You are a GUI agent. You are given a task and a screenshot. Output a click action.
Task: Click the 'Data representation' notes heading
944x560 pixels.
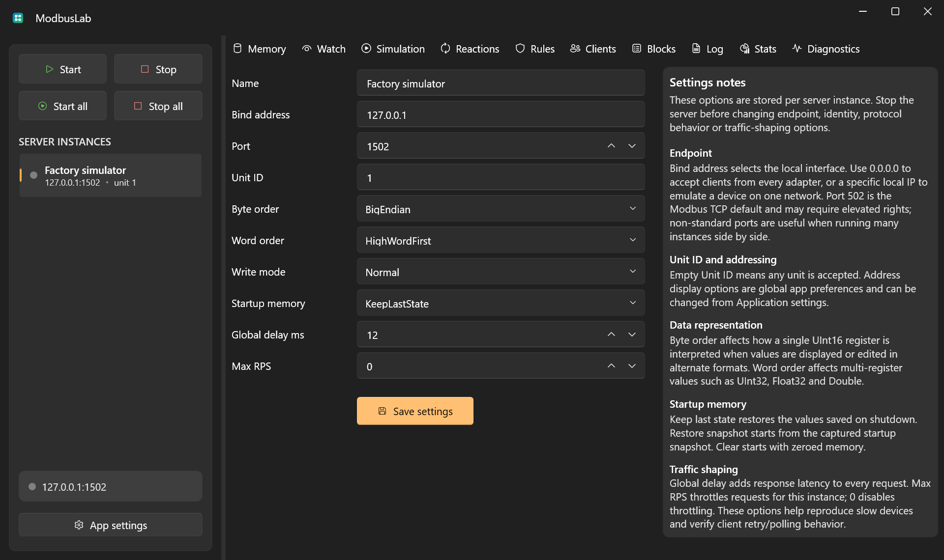pyautogui.click(x=716, y=325)
